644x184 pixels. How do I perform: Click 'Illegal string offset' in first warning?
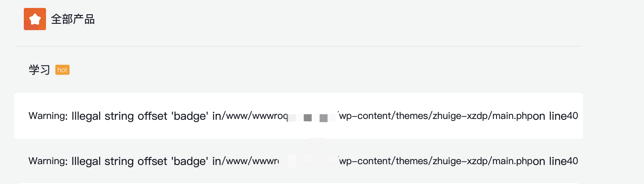pyautogui.click(x=119, y=116)
